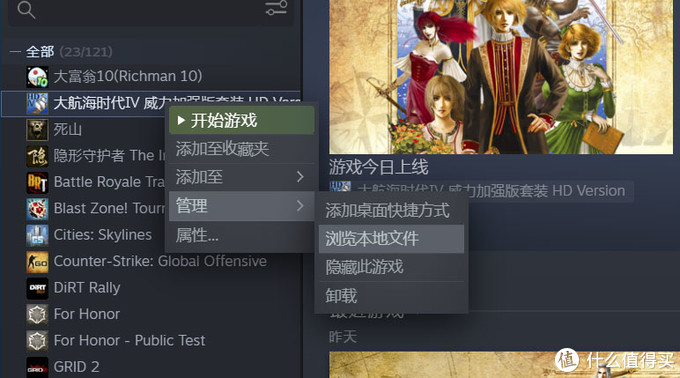The height and width of the screenshot is (378, 680).
Task: Click the Richman 10 game icon
Action: coord(37,77)
